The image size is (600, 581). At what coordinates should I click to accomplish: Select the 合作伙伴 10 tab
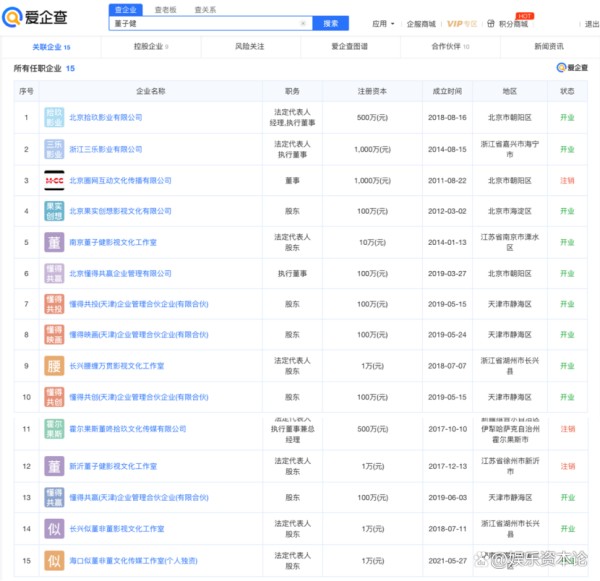point(450,47)
